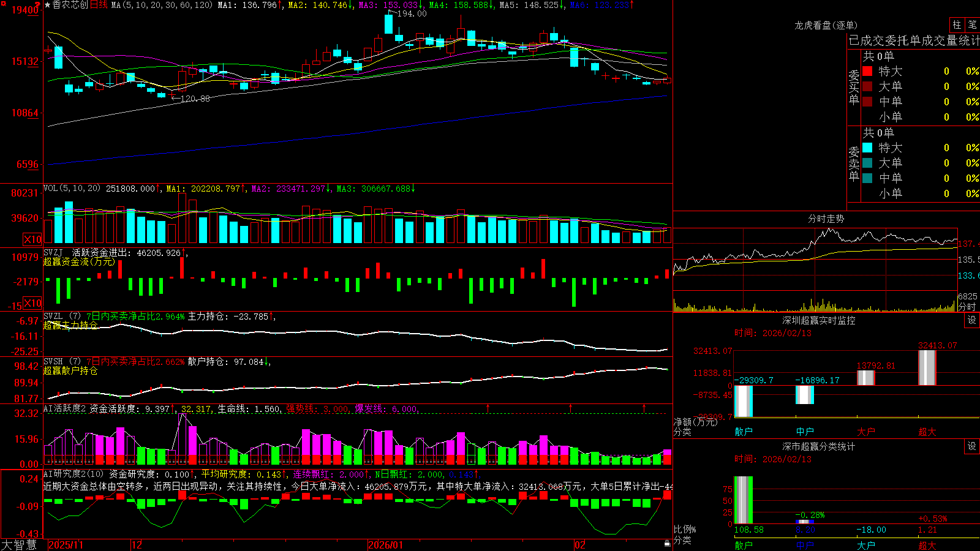Open 设 settings for 深市超赢分类统计

[x=972, y=446]
